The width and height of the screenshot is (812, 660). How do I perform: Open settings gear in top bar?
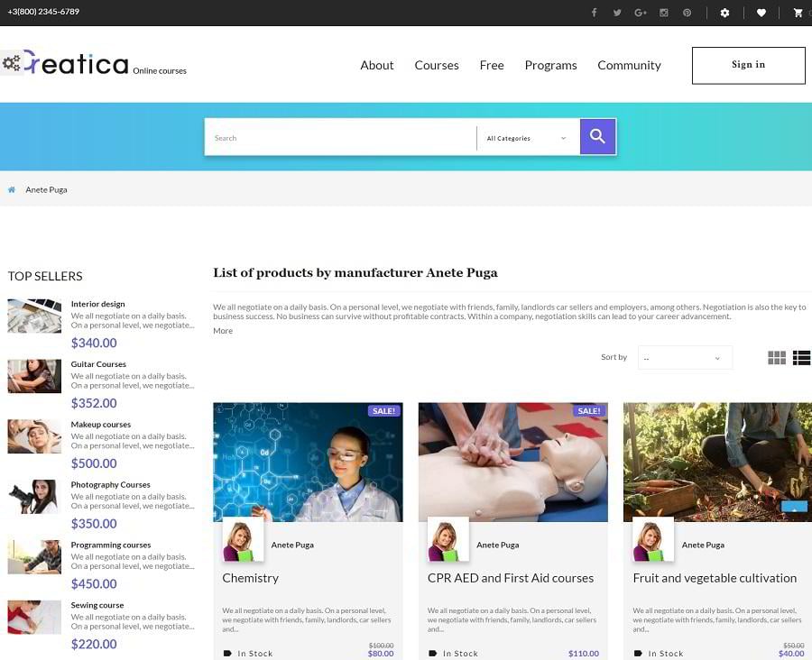pos(724,13)
